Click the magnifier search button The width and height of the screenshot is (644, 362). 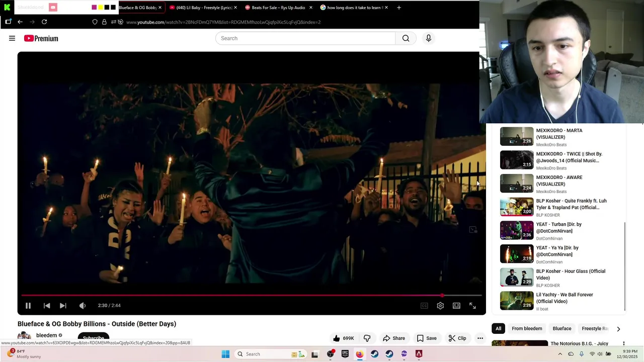pos(406,38)
